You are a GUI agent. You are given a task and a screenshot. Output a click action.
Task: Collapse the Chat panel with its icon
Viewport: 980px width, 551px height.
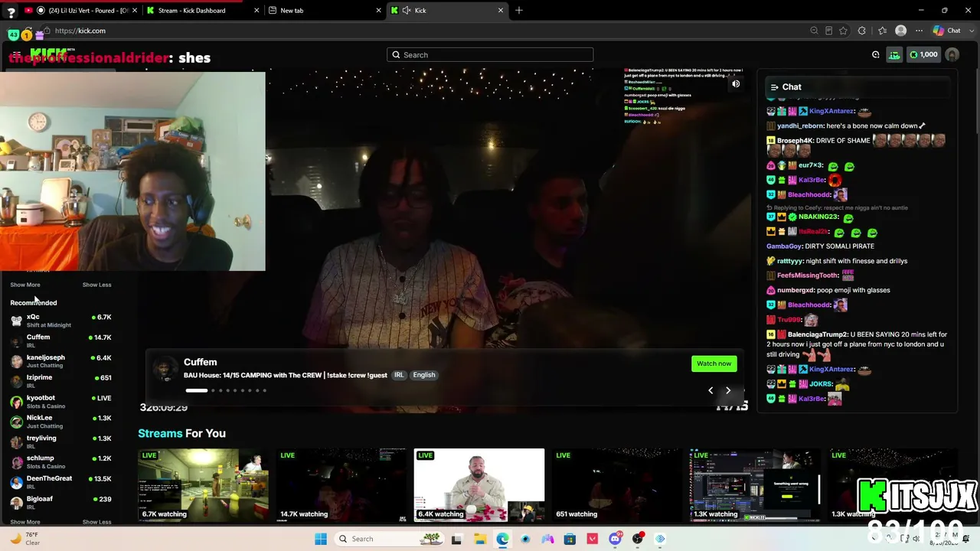774,87
